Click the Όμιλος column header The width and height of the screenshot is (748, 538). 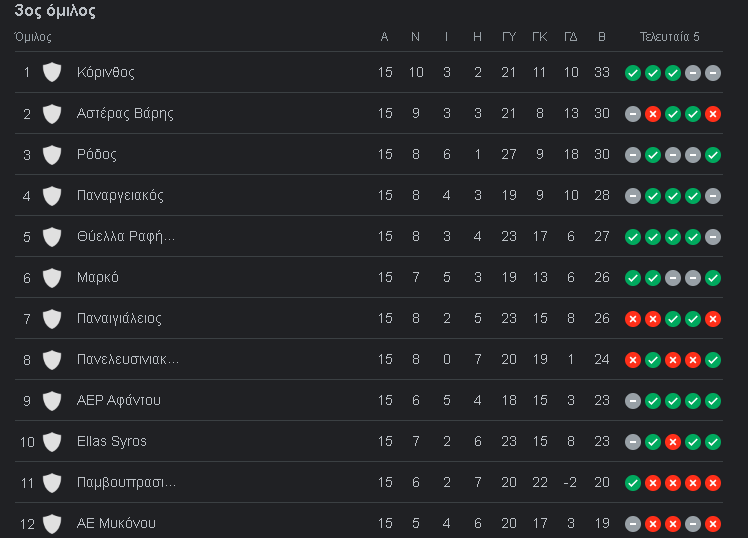click(33, 37)
